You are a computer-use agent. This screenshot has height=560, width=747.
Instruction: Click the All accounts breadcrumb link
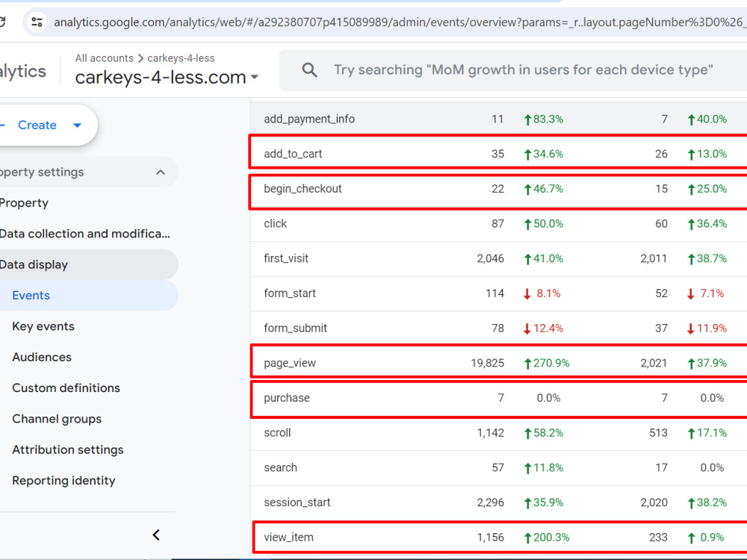(105, 58)
